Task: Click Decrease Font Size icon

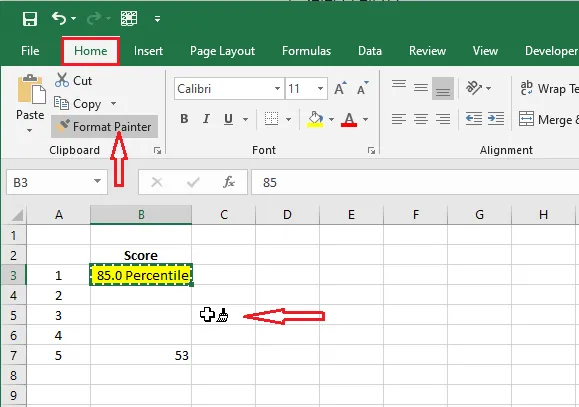Action: click(x=363, y=88)
